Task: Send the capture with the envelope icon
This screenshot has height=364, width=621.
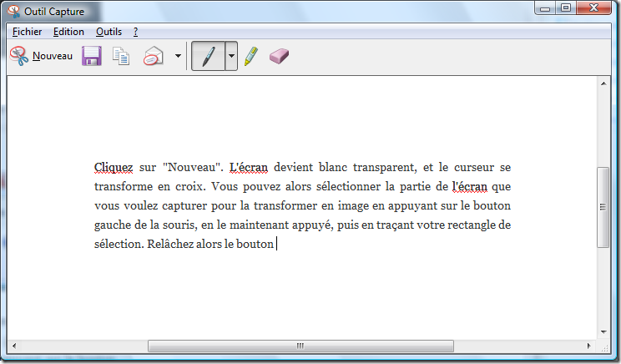Action: (154, 56)
